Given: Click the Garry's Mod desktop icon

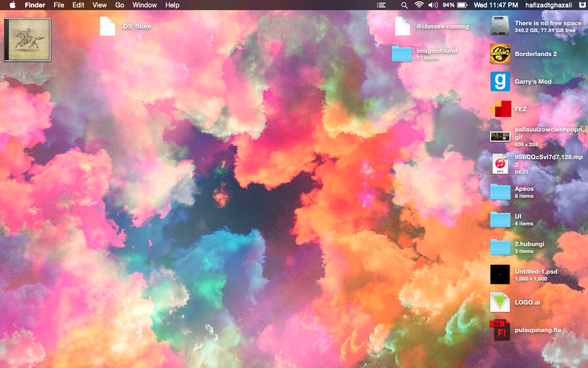Looking at the screenshot, I should pos(500,81).
